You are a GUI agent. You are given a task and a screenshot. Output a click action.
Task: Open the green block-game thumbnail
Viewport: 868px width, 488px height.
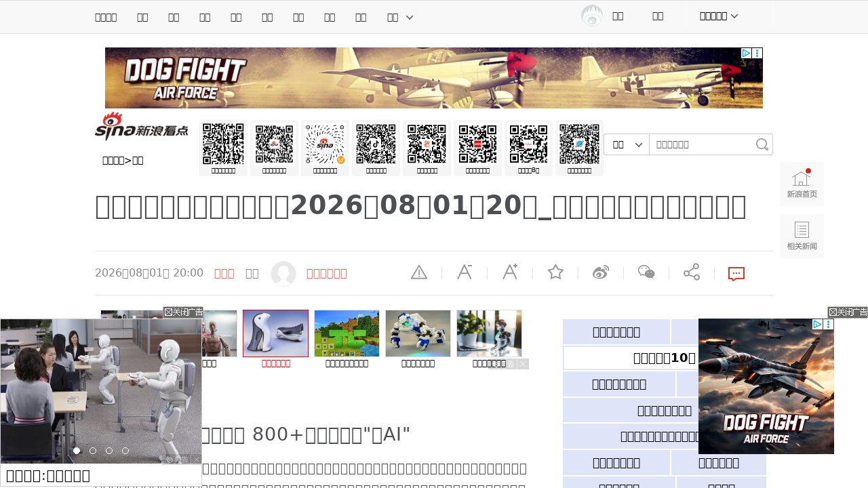[347, 333]
